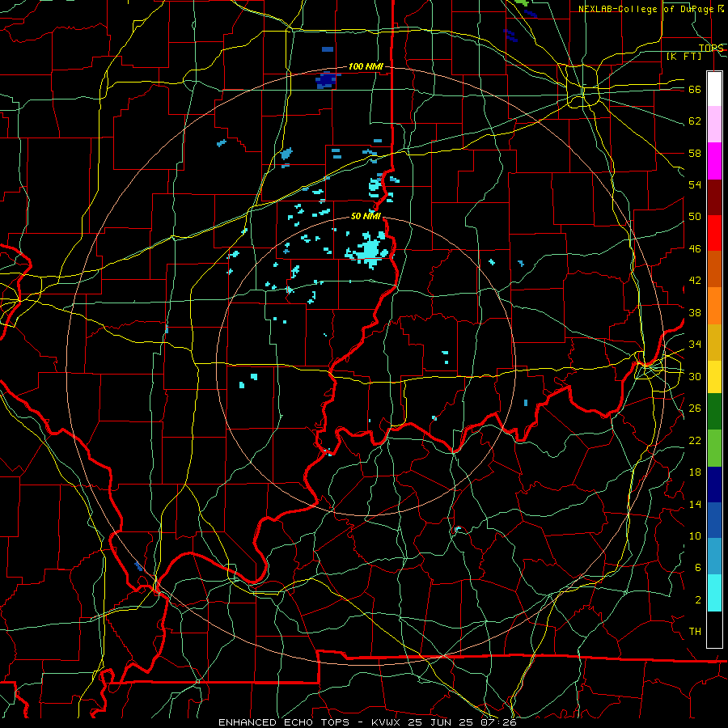Click the legend value '14'
The height and width of the screenshot is (728, 728).
tap(695, 504)
